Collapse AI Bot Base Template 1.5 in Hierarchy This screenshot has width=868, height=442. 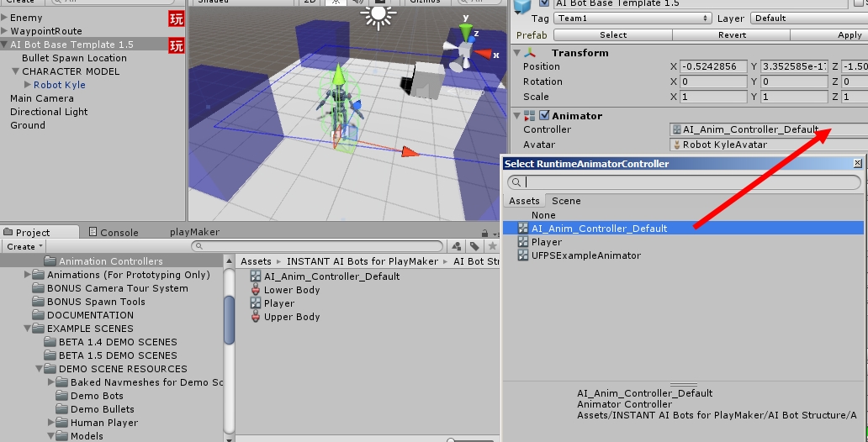(x=4, y=45)
